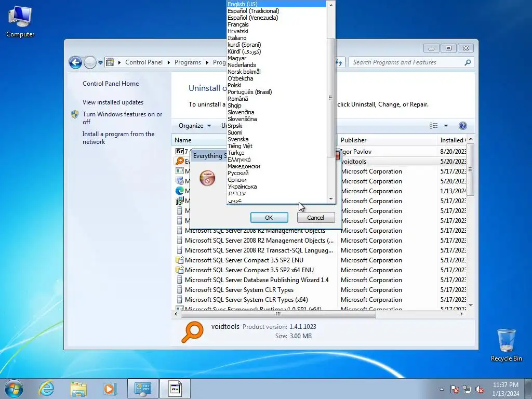532x399 pixels.
Task: Select Microsoft SQL Server Compact 3.5 SP2 x64 ENU
Action: point(249,270)
